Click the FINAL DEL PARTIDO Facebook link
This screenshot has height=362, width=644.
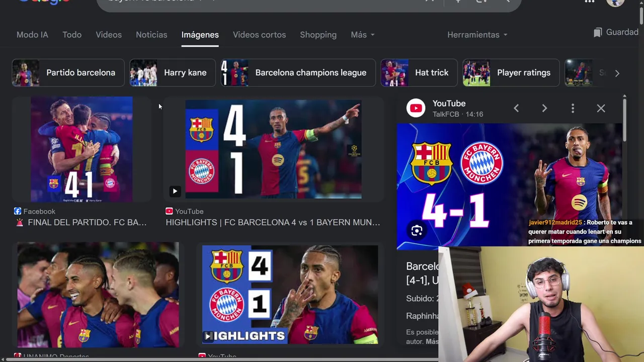[82, 222]
